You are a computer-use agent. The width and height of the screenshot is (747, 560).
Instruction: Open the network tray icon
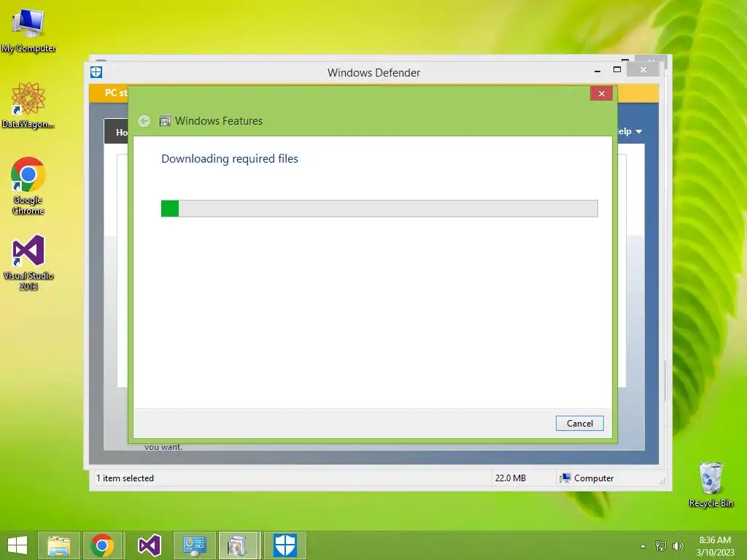pyautogui.click(x=660, y=546)
